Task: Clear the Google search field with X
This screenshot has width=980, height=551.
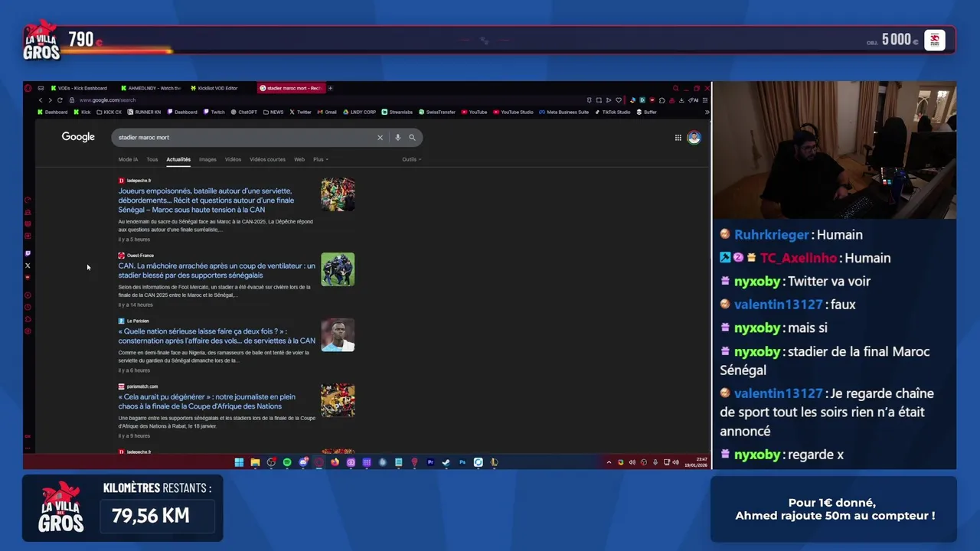Action: tap(380, 138)
